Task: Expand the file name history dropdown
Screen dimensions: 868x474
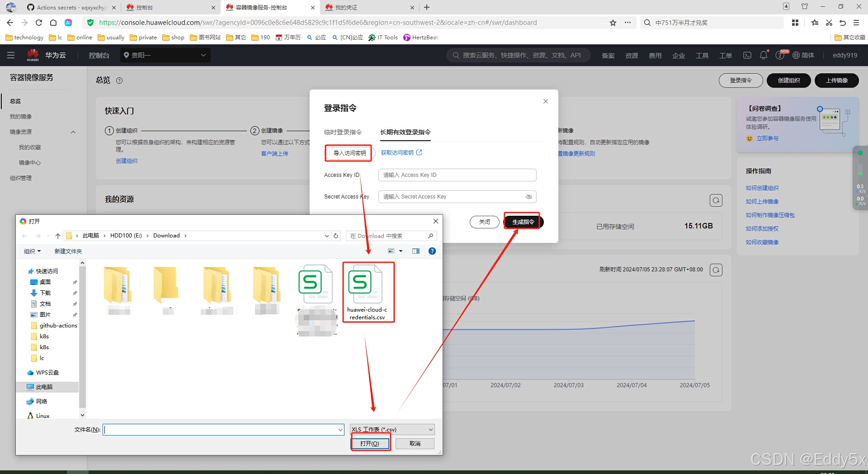Action: click(x=340, y=430)
